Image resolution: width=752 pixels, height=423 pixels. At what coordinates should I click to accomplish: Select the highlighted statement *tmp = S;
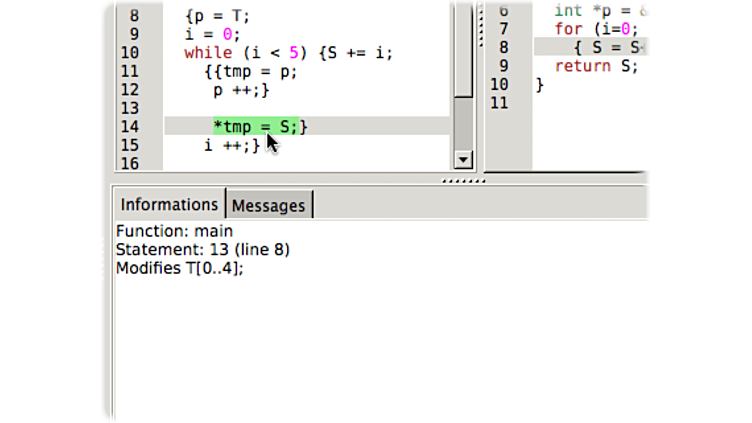255,126
